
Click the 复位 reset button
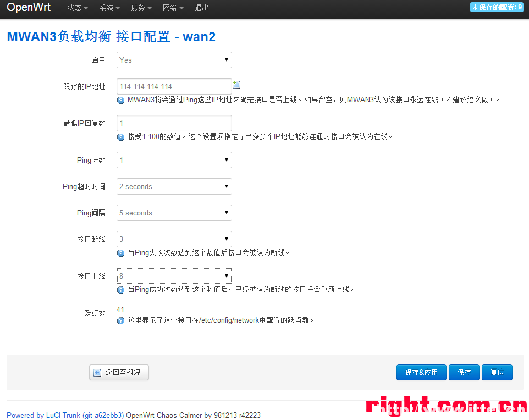(x=497, y=372)
